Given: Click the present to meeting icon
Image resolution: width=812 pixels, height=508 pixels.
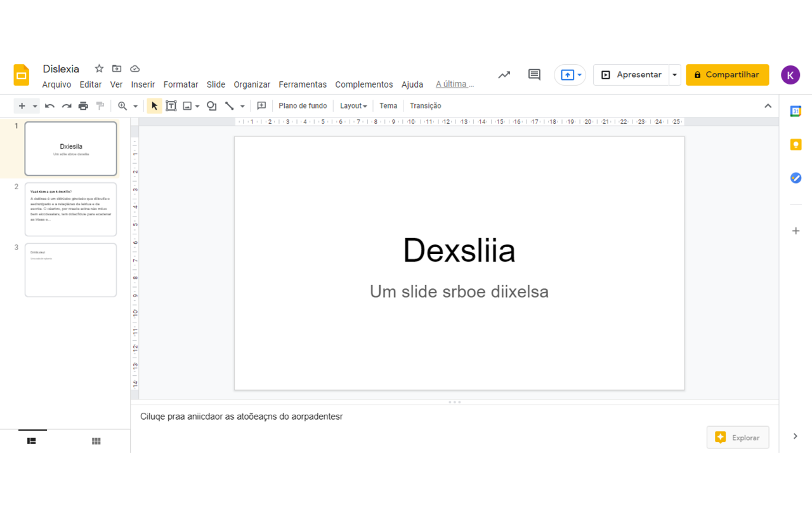Looking at the screenshot, I should pyautogui.click(x=567, y=75).
